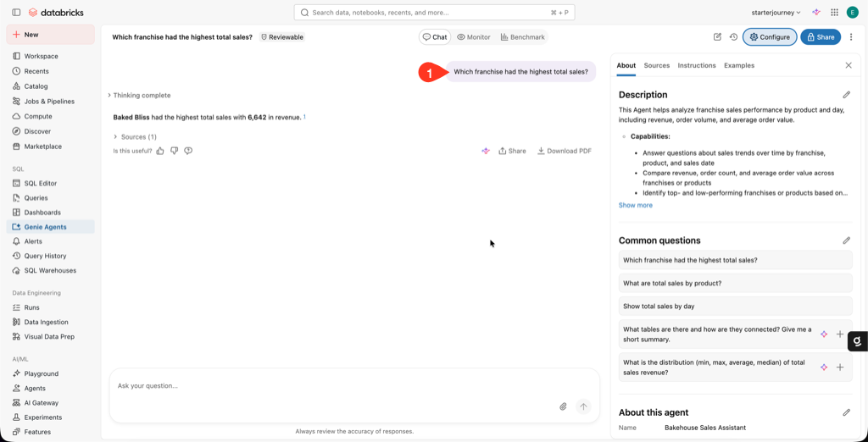Click the New button
868x442 pixels.
tap(50, 35)
